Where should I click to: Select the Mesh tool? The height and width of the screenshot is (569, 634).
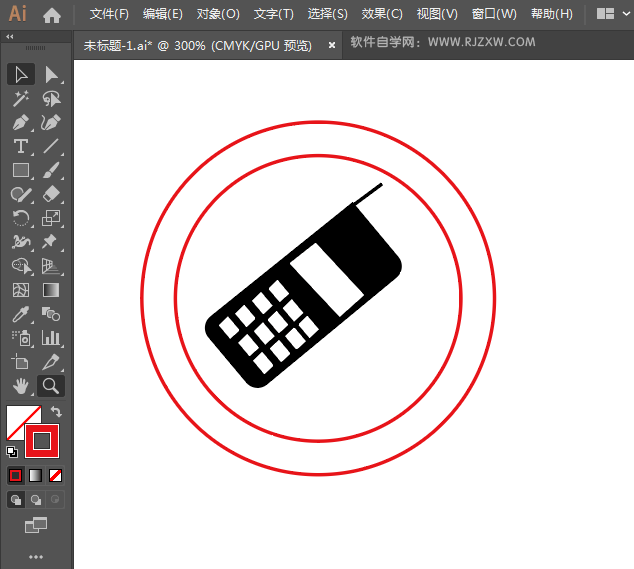[21, 290]
